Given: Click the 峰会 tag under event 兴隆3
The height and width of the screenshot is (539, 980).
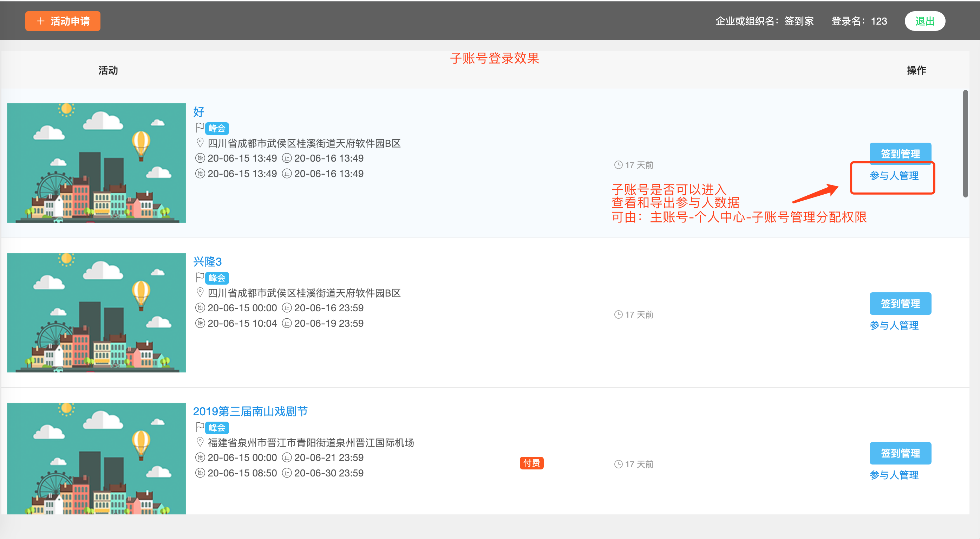Looking at the screenshot, I should click(x=217, y=278).
